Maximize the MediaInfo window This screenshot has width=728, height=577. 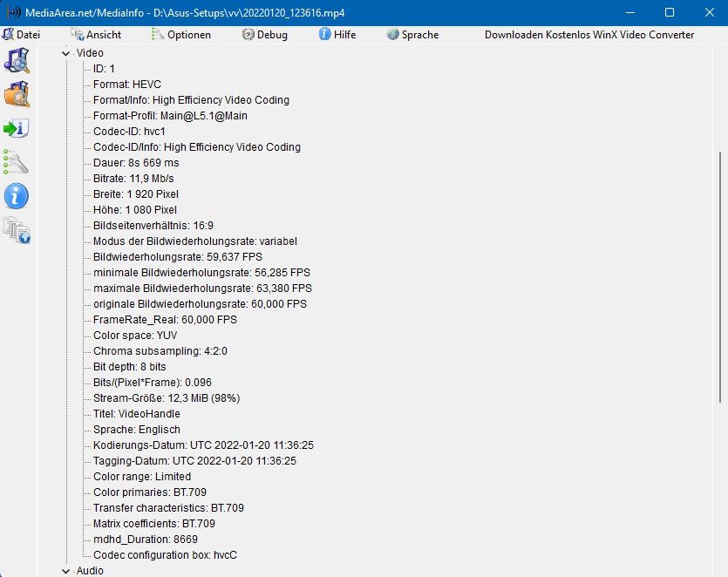670,12
